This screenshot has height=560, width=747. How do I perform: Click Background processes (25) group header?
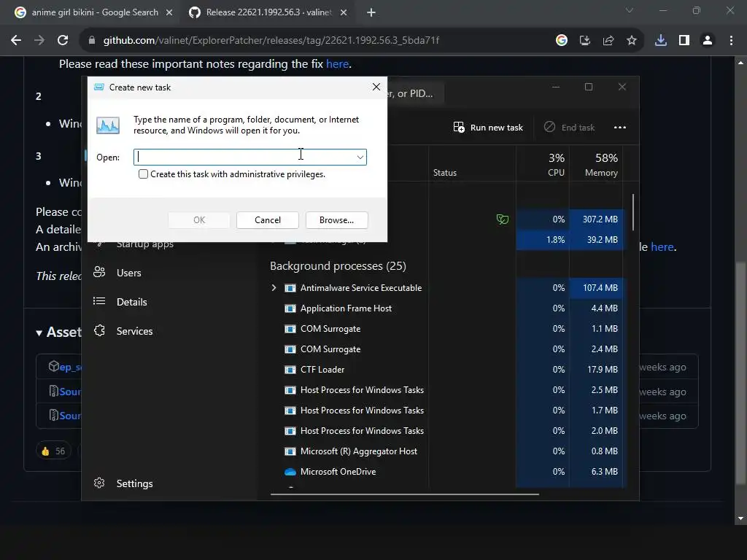[x=338, y=265]
